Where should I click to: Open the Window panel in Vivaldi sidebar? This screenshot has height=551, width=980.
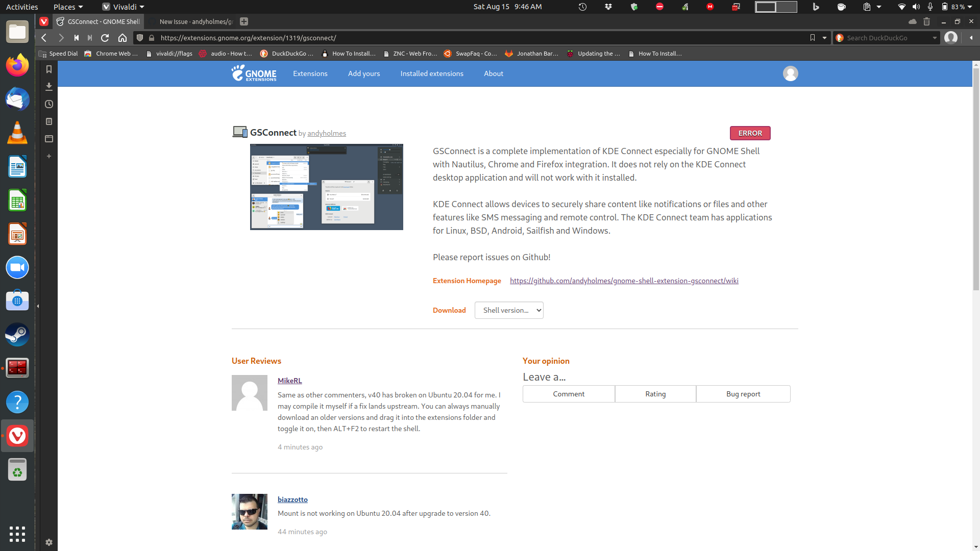point(49,138)
